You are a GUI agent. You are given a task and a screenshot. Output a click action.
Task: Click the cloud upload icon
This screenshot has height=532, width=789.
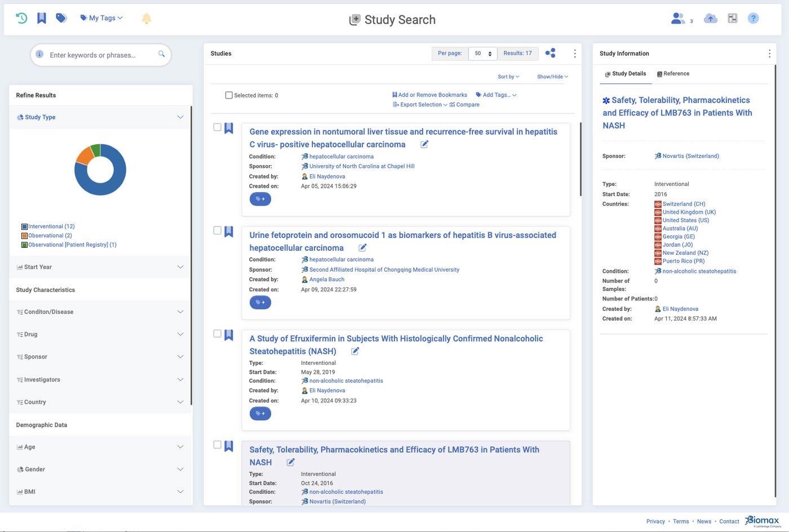[x=711, y=19]
